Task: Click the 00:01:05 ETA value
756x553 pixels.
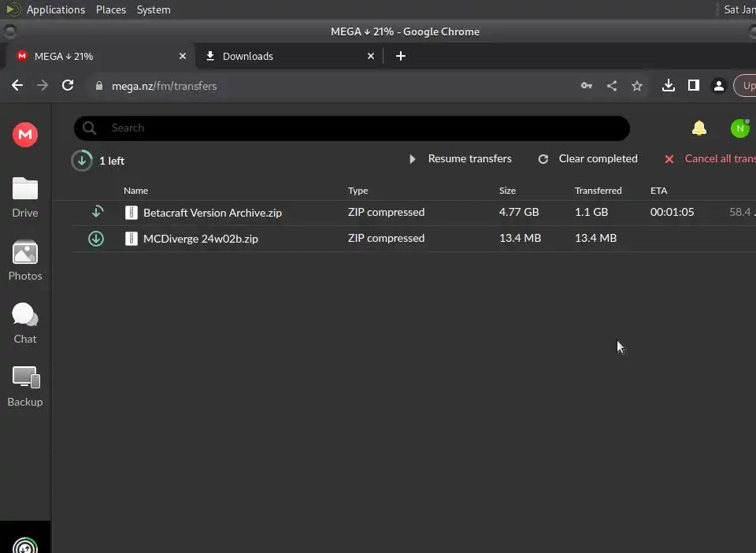Action: click(672, 212)
